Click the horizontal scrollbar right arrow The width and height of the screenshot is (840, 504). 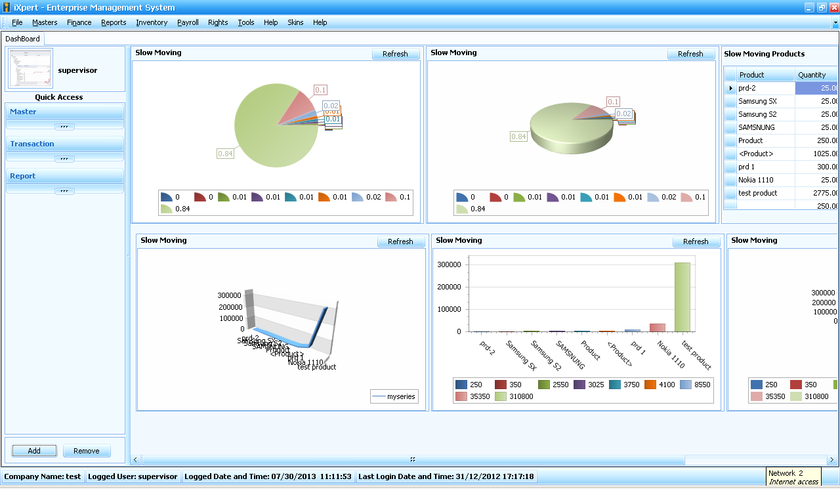[x=832, y=460]
